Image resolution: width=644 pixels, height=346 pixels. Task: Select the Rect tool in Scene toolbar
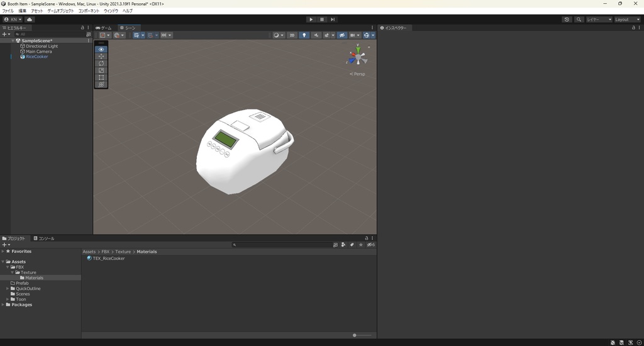[101, 77]
